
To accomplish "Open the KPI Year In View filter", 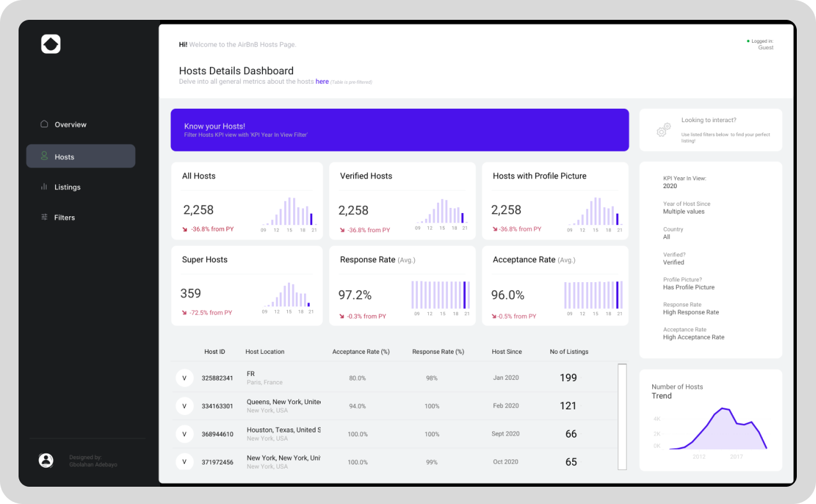I will point(684,182).
